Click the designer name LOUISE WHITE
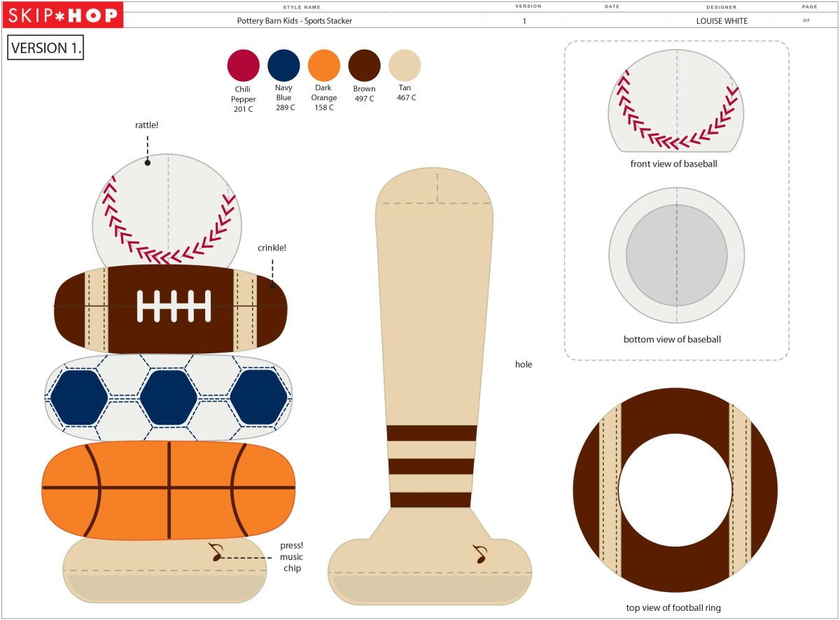The image size is (840, 620). coord(722,21)
